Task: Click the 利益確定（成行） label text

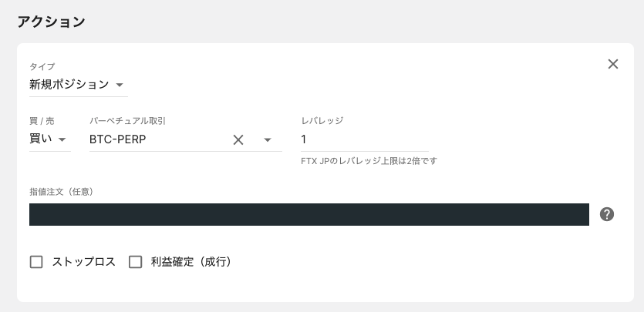Action: [x=191, y=262]
